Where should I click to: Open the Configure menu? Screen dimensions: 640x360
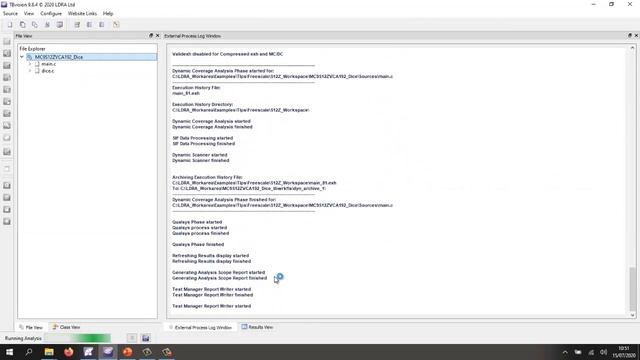[x=51, y=13]
